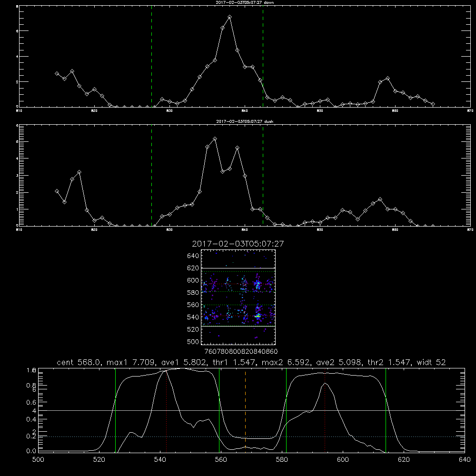This screenshot has width=476, height=476.
Task: Click the dusk plot title text
Action: pos(245,121)
